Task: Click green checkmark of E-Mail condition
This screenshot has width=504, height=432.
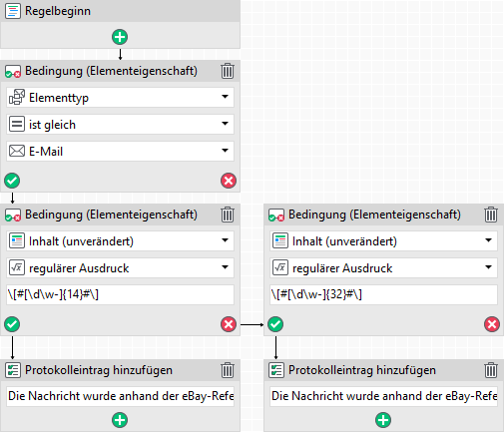Action: [x=12, y=181]
